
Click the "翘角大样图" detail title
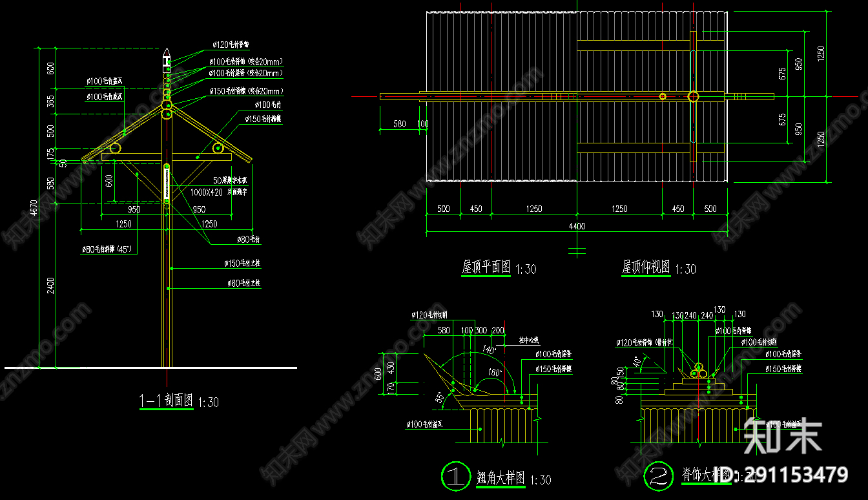pos(501,478)
